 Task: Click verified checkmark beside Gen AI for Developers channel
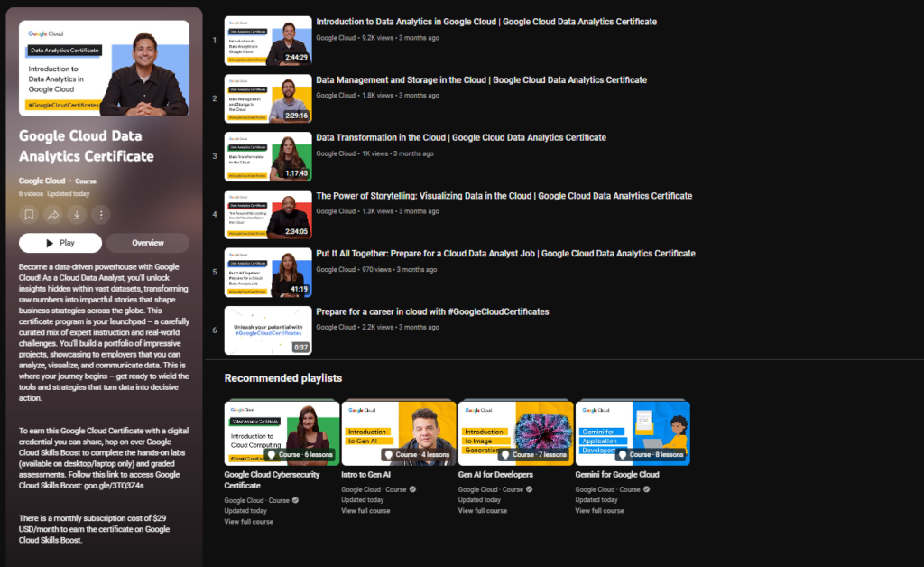click(530, 489)
